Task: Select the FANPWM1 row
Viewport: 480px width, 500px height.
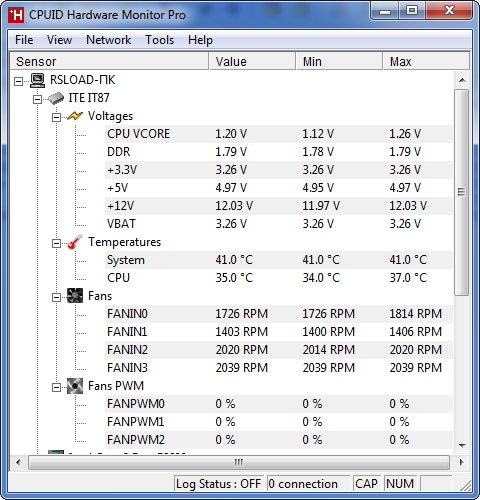Action: (279, 422)
